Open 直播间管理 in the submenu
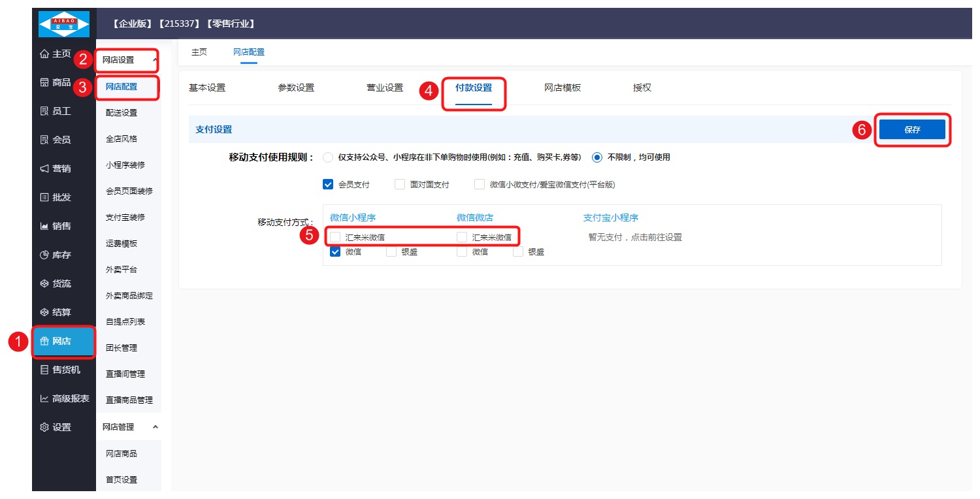Image resolution: width=980 pixels, height=499 pixels. [x=125, y=374]
